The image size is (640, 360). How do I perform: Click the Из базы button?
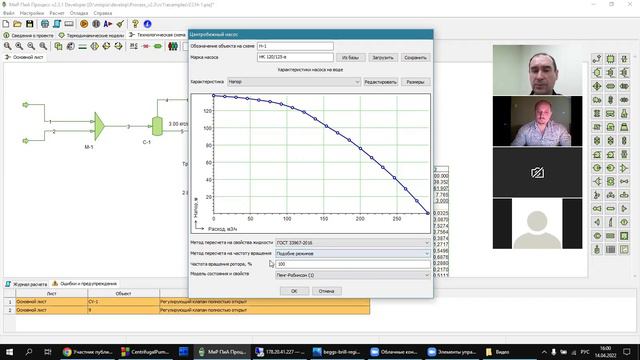click(351, 58)
